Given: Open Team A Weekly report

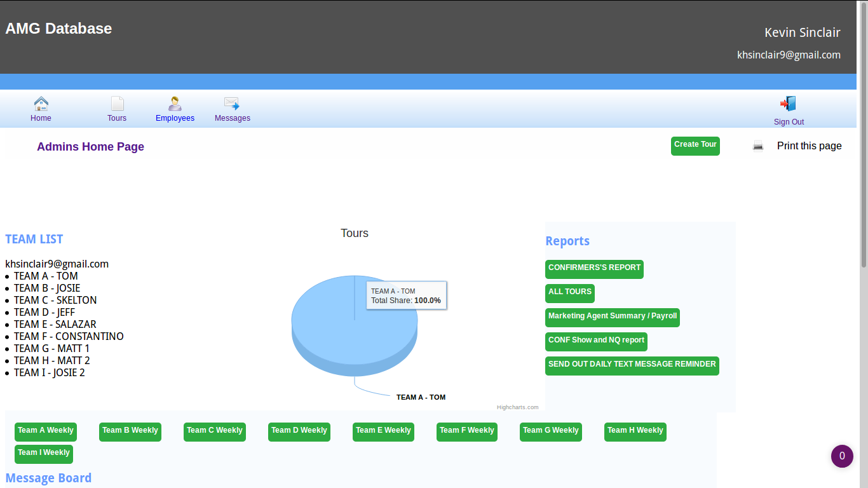Looking at the screenshot, I should coord(46,431).
